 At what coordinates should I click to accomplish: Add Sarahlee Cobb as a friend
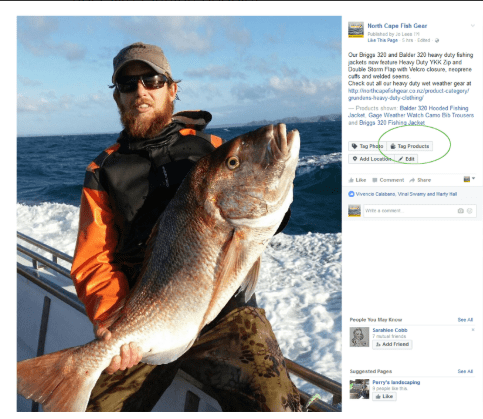pos(392,344)
